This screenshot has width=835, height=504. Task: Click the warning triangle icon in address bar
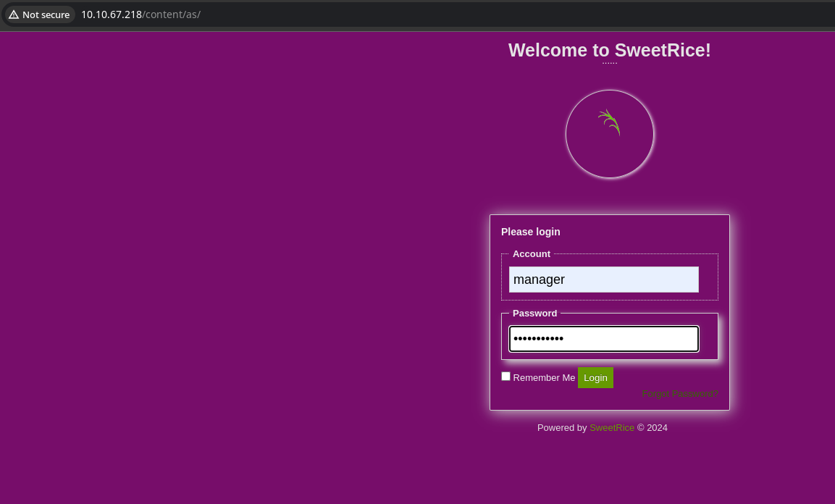pyautogui.click(x=14, y=14)
